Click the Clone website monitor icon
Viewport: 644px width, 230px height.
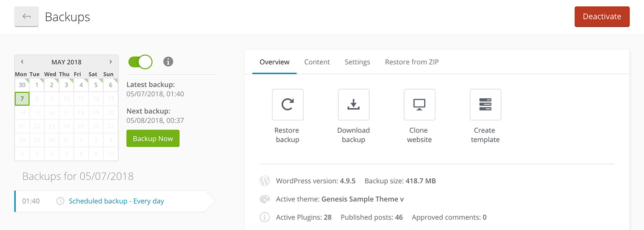pyautogui.click(x=419, y=105)
